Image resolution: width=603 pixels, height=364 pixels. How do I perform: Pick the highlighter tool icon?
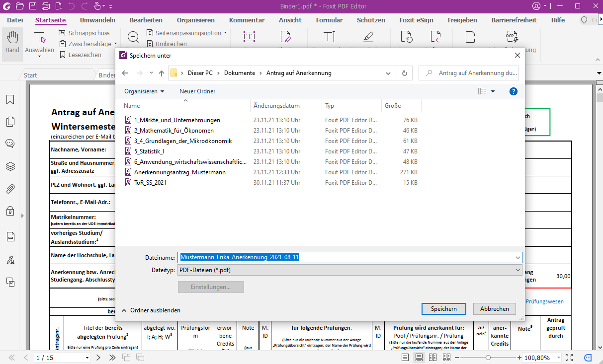point(368,37)
